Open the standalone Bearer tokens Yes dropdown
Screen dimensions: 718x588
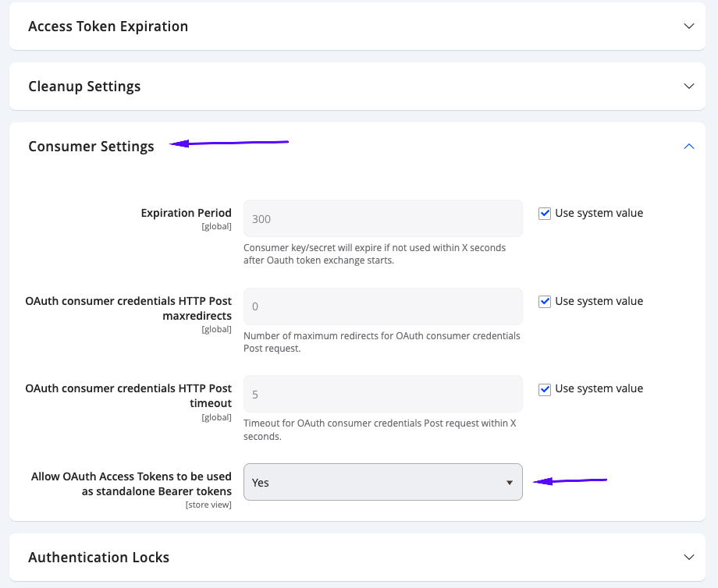382,483
